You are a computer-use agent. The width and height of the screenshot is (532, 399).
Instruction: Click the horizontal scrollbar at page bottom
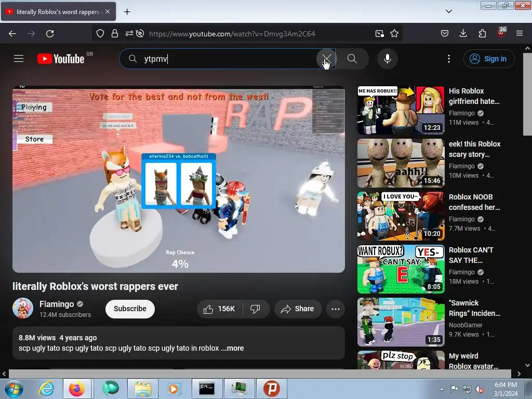[x=260, y=374]
